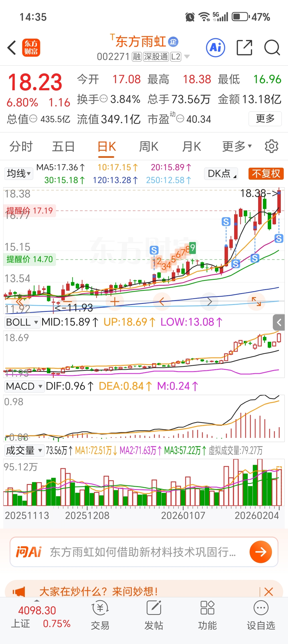Tap the 提醒价 14.70 alert label
Image resolution: width=288 pixels, height=644 pixels.
point(30,259)
